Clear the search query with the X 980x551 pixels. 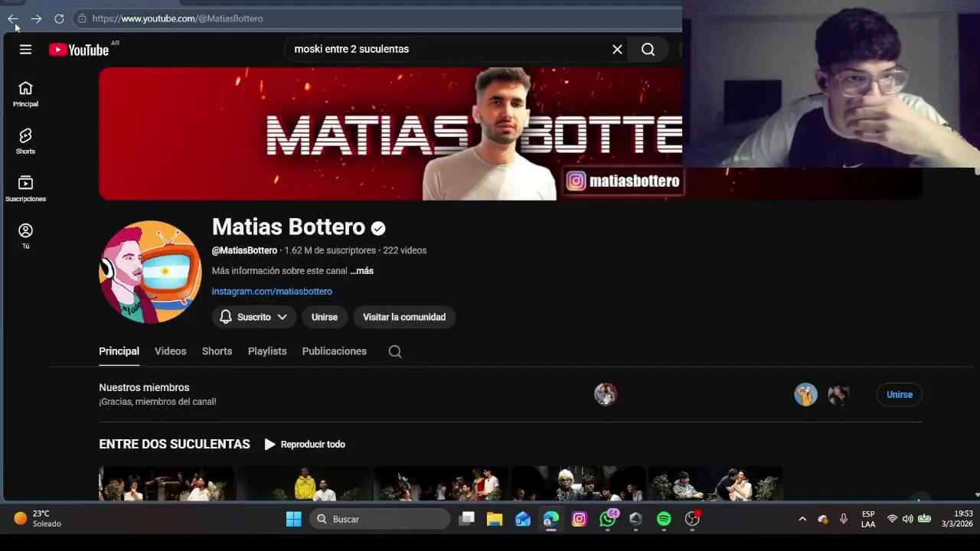(617, 49)
